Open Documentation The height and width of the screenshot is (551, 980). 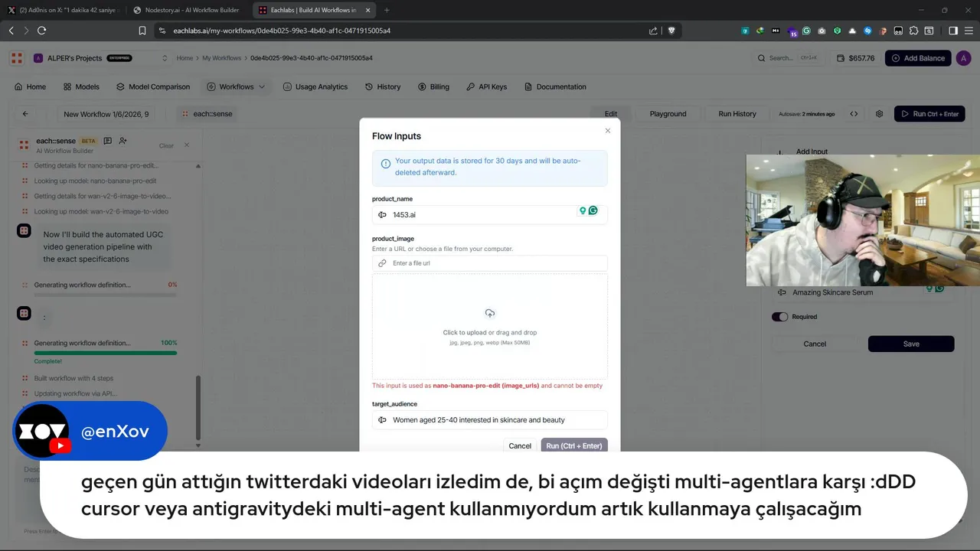point(555,86)
